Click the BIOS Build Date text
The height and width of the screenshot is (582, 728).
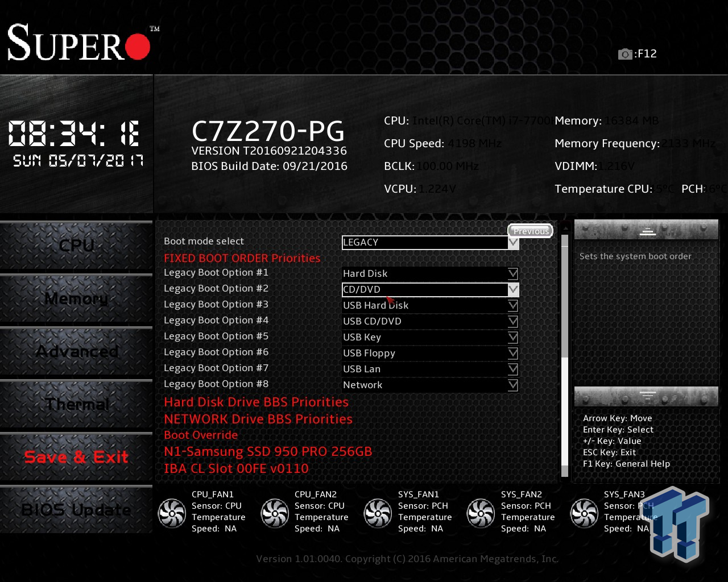[269, 166]
